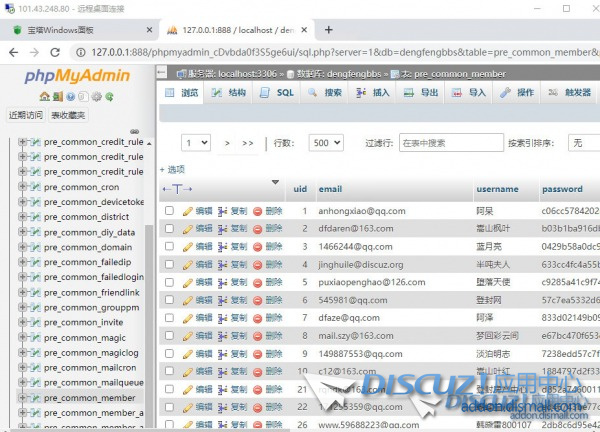600x432 pixels.
Task: Open pre_common_district table link
Action: tap(86, 217)
